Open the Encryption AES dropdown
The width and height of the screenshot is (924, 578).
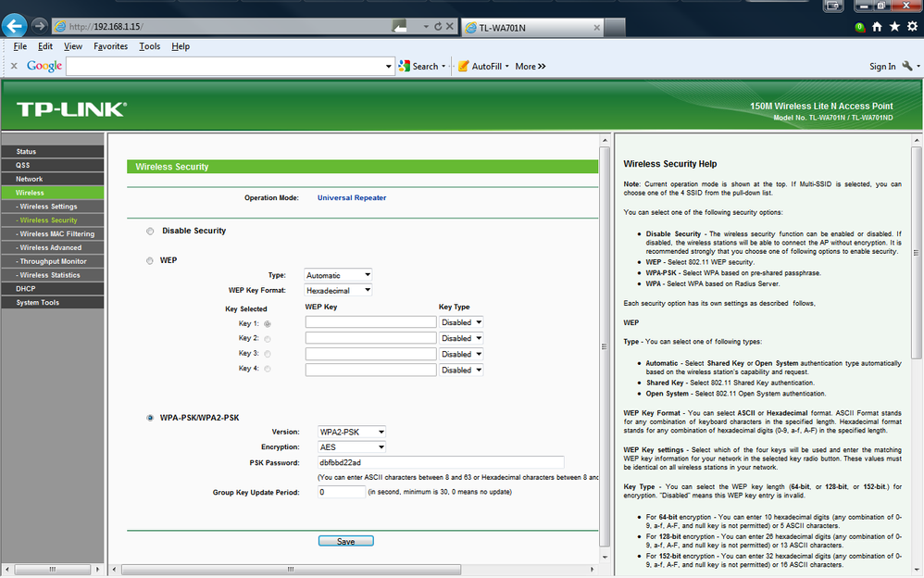[x=352, y=447]
